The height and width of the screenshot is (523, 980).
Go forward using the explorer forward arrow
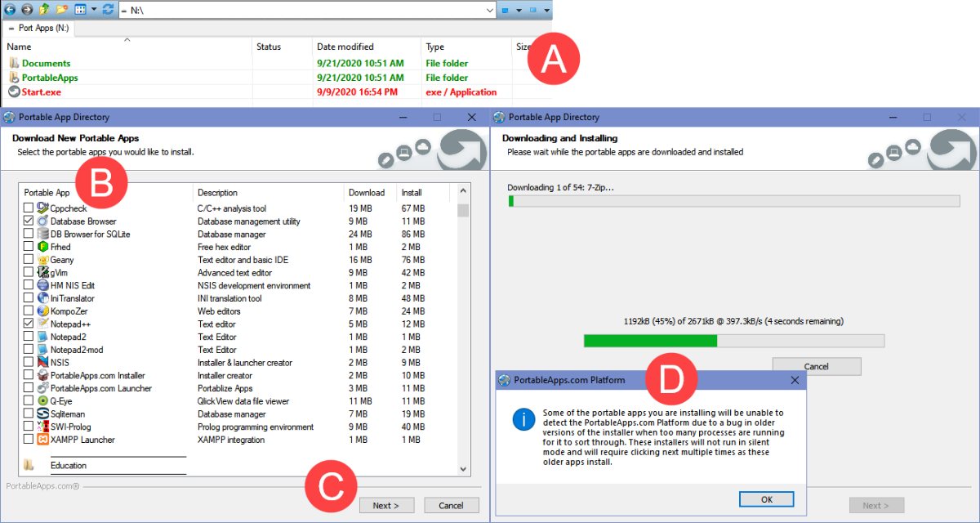pos(27,10)
